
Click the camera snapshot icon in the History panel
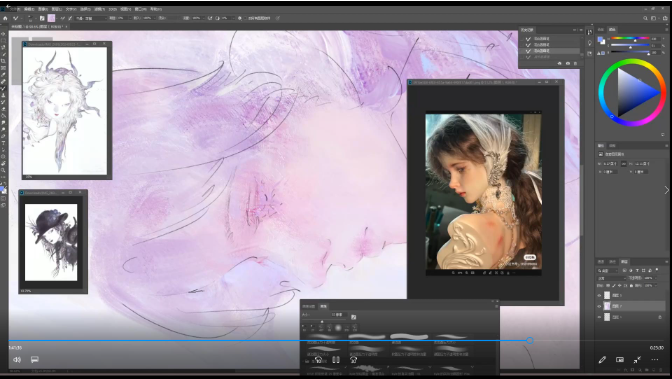568,63
